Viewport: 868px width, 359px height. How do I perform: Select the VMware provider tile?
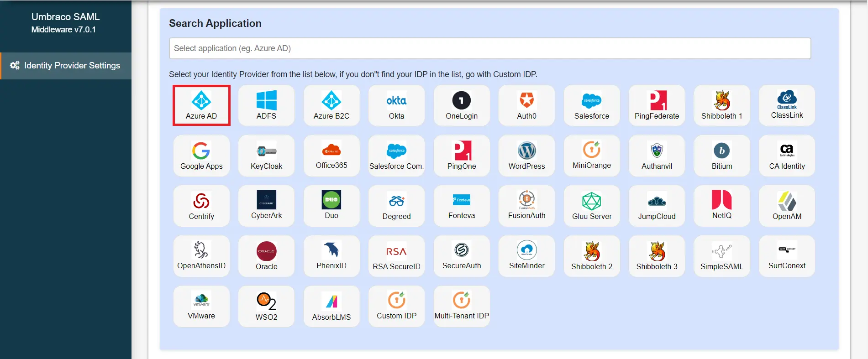point(201,306)
